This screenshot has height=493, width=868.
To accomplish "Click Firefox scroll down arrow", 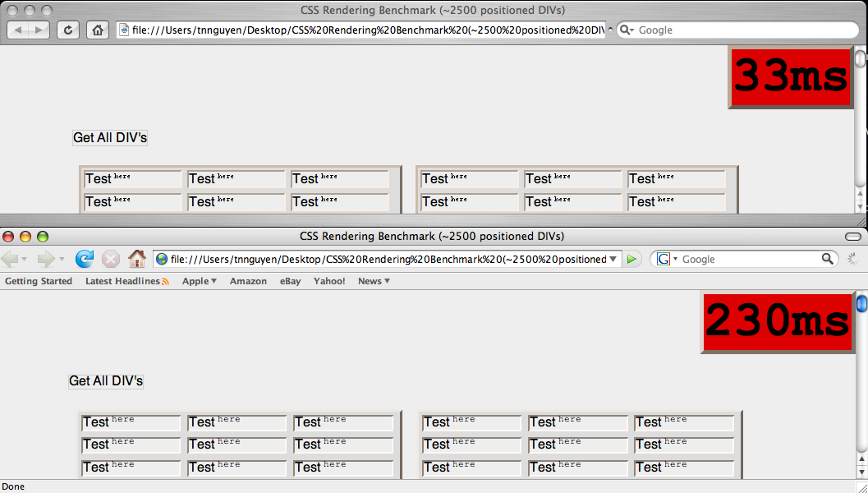I will tap(862, 472).
